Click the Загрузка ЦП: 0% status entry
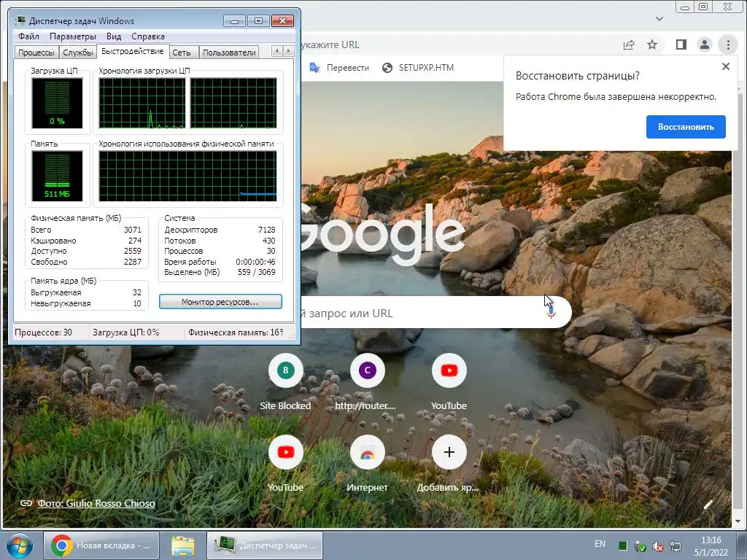Screen dimensions: 747x560 (x=125, y=332)
